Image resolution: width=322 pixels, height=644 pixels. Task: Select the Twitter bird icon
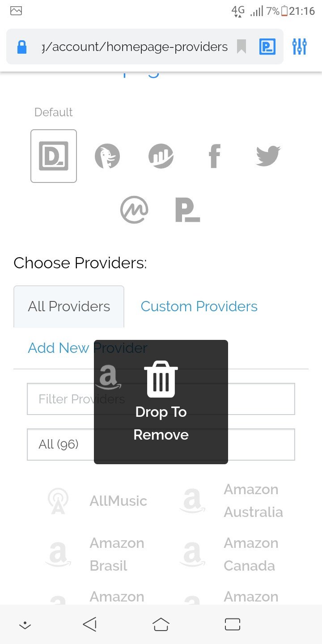(268, 156)
